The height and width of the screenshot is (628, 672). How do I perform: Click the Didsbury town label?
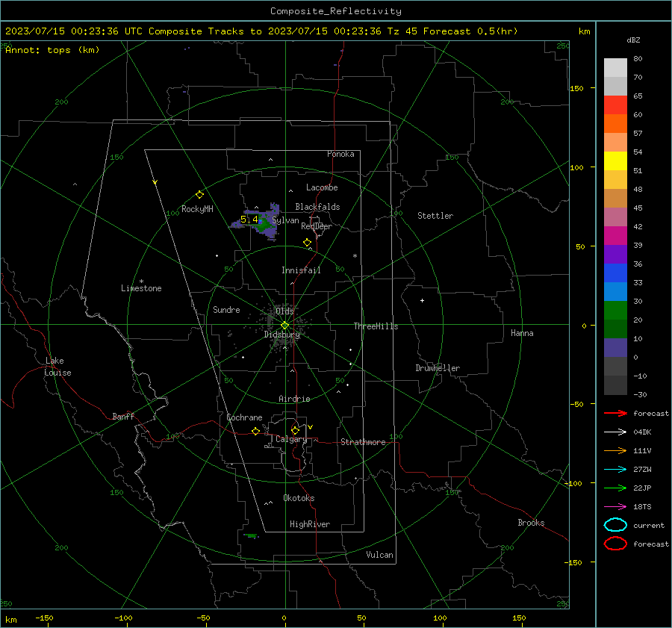[x=282, y=335]
